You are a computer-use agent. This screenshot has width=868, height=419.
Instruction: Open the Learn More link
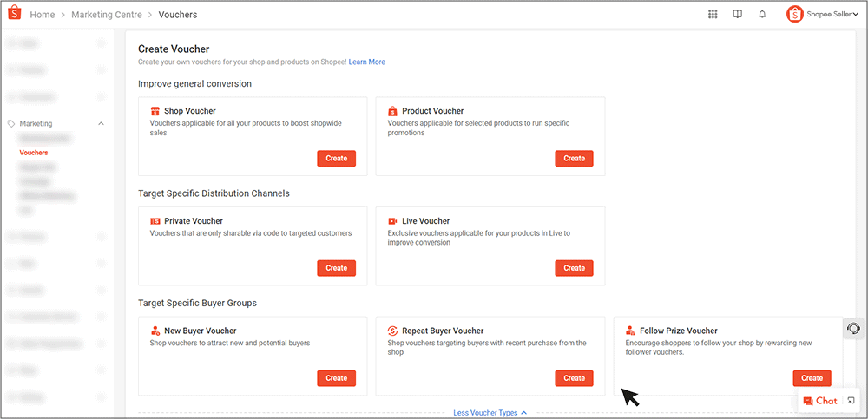point(367,62)
